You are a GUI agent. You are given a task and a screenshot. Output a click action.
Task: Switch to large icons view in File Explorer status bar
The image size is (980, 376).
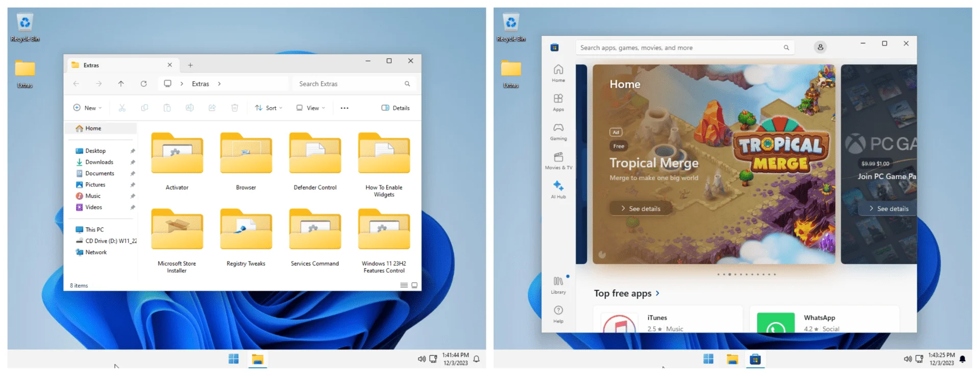[414, 285]
